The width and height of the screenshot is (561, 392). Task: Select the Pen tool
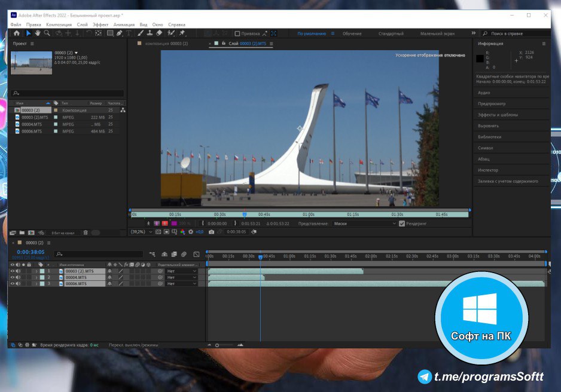click(119, 32)
